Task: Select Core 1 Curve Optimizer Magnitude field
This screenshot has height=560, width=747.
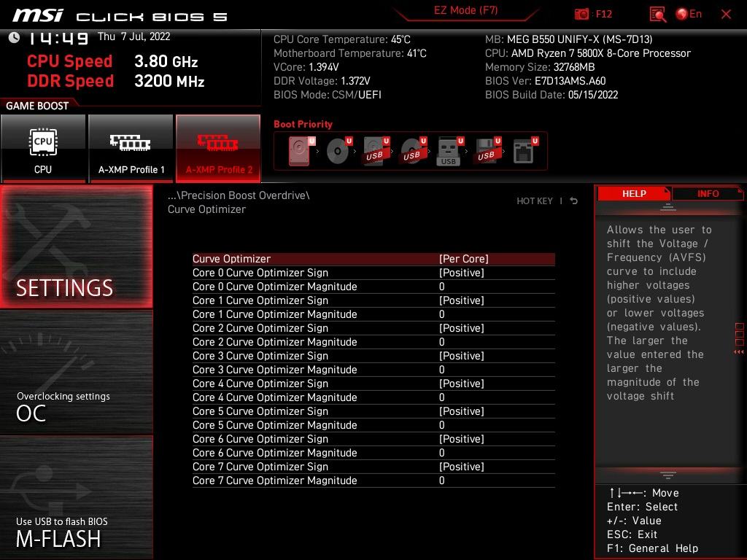Action: [x=373, y=314]
